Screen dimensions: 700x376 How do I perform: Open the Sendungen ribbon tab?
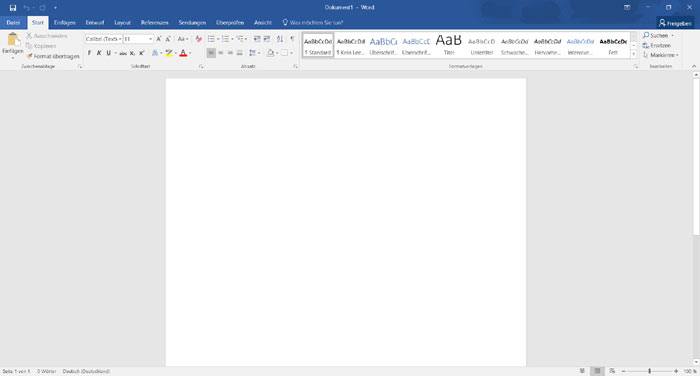[x=192, y=22]
